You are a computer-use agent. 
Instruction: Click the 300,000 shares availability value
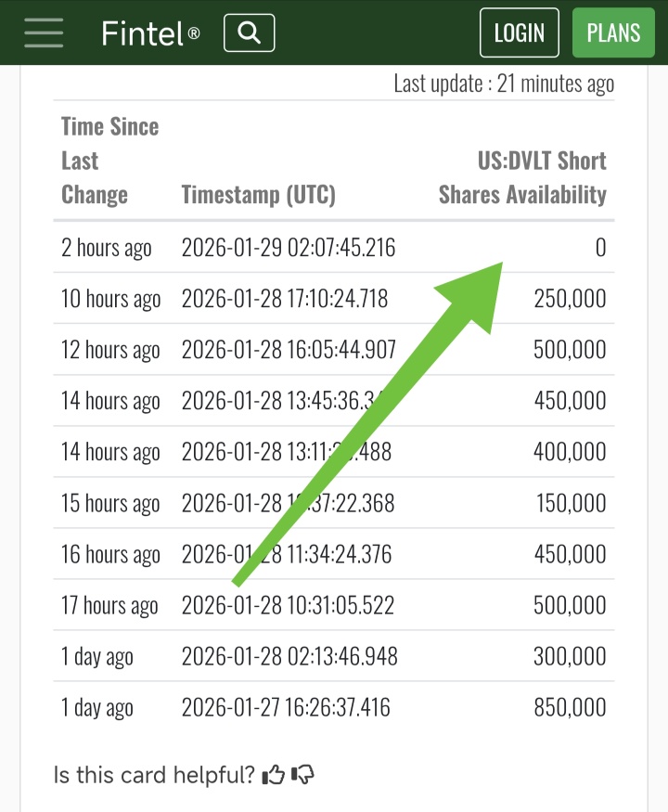pos(571,656)
